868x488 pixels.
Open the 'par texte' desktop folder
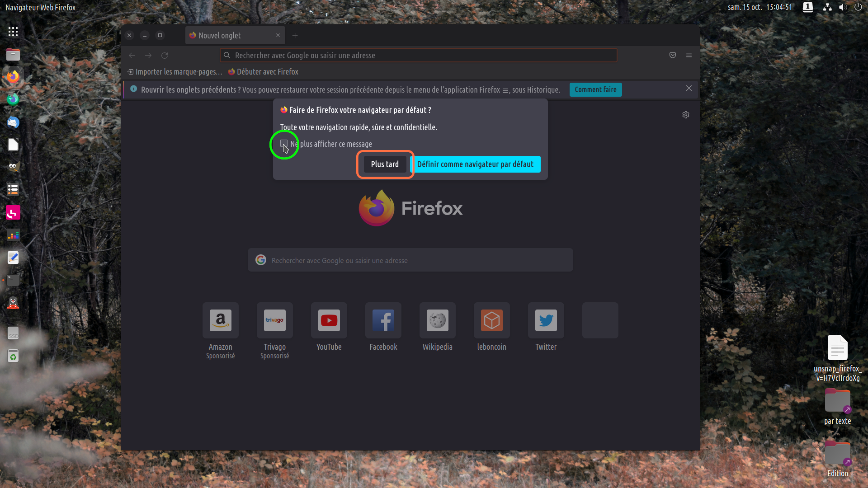838,407
